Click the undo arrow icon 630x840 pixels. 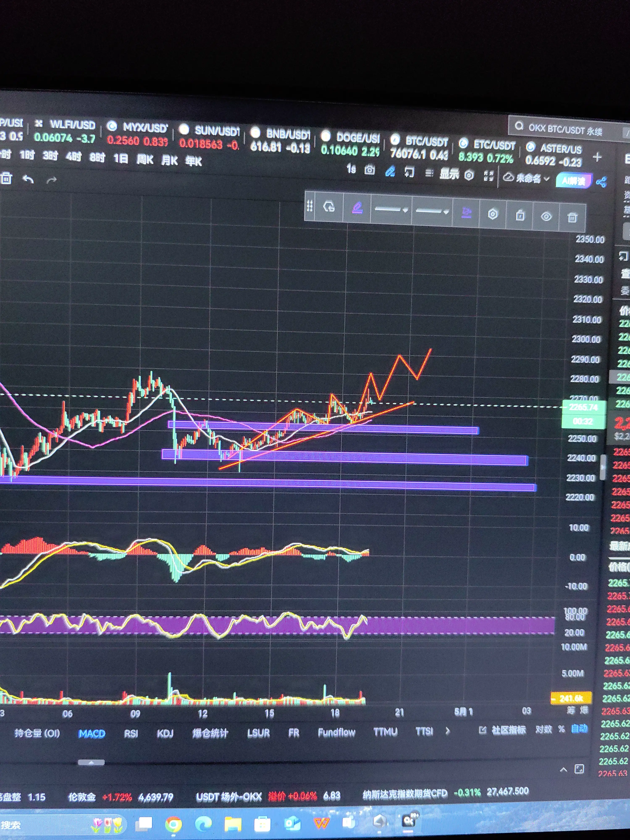click(28, 179)
